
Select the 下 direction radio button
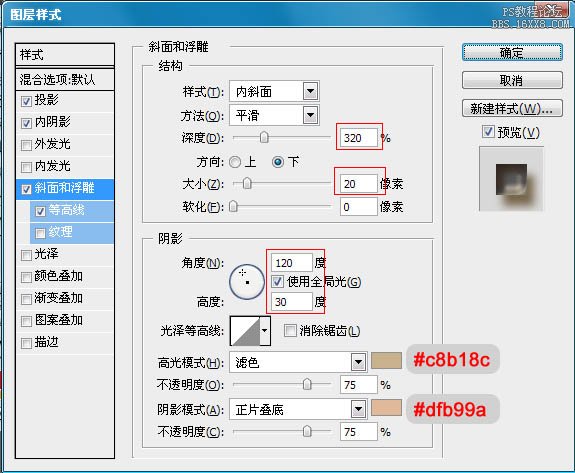tap(278, 162)
